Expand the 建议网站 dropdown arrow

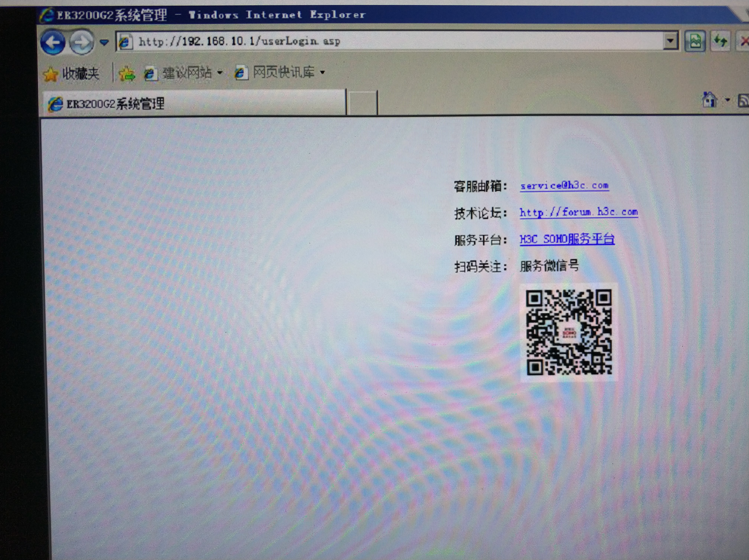click(220, 72)
